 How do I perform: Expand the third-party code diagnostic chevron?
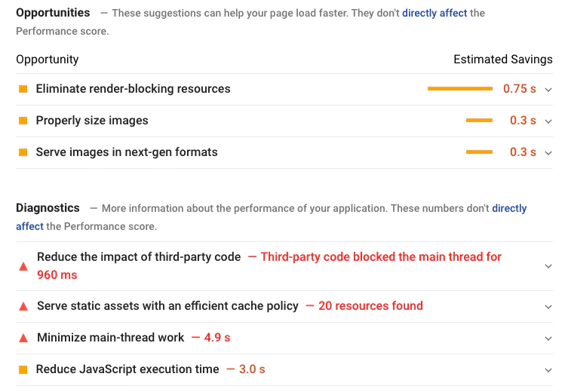pos(548,266)
